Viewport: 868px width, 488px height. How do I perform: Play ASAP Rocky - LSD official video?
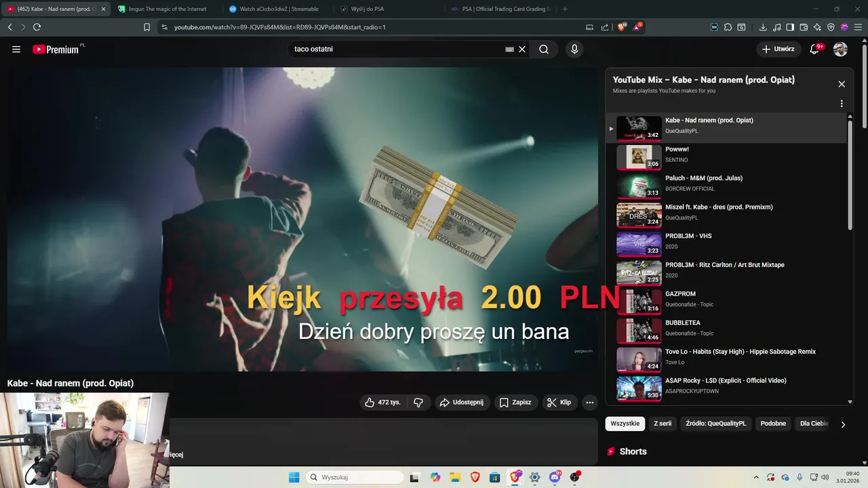[726, 388]
